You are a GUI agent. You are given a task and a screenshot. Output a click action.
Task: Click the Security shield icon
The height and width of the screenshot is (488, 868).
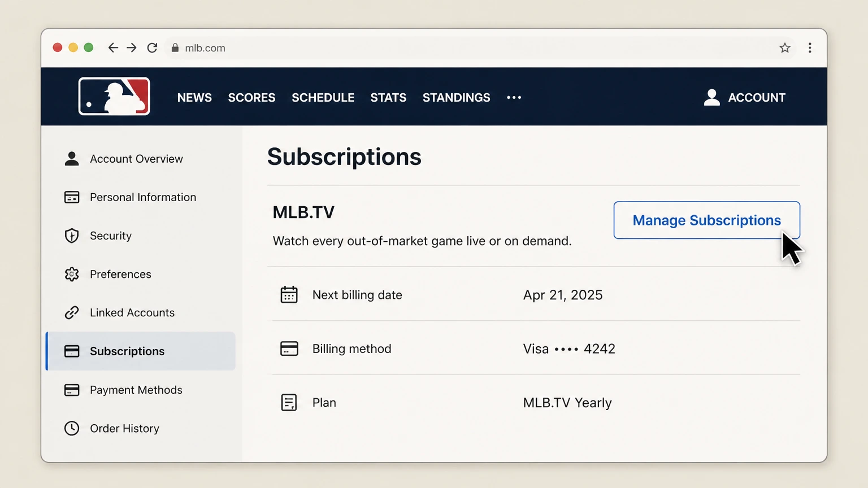pyautogui.click(x=72, y=236)
